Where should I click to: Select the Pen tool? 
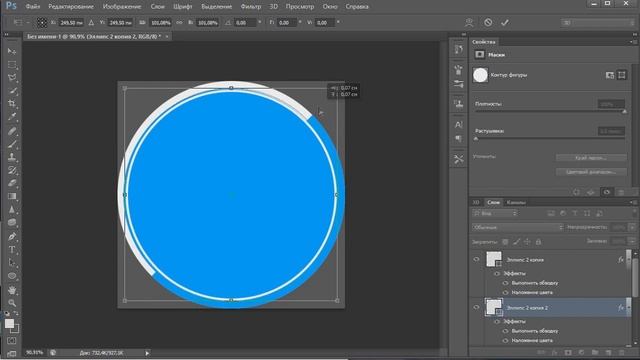[x=12, y=236]
